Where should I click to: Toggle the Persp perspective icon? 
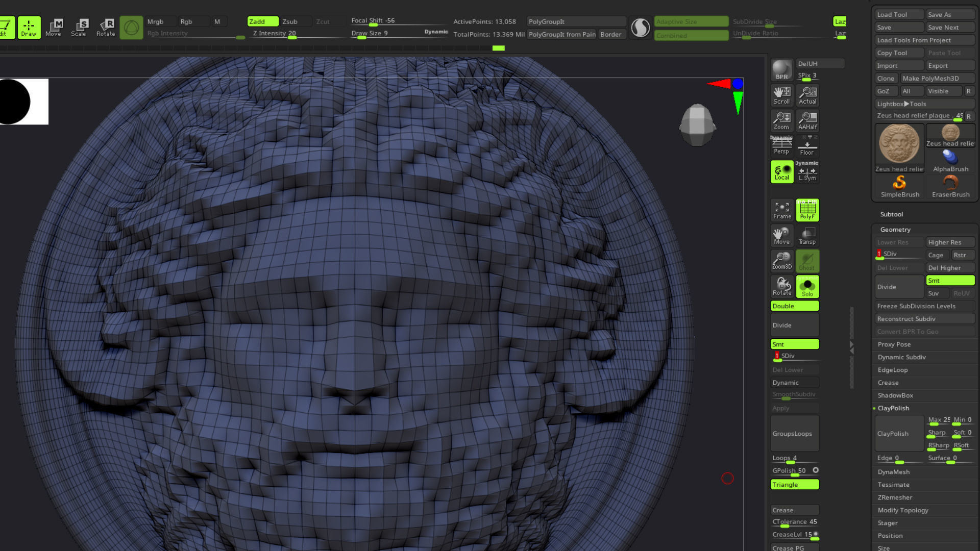[x=781, y=146]
